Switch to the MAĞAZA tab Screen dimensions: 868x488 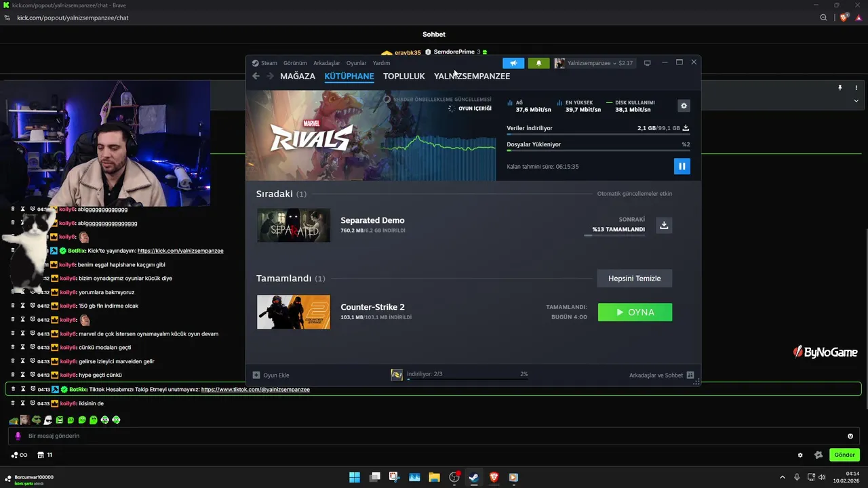coord(298,76)
